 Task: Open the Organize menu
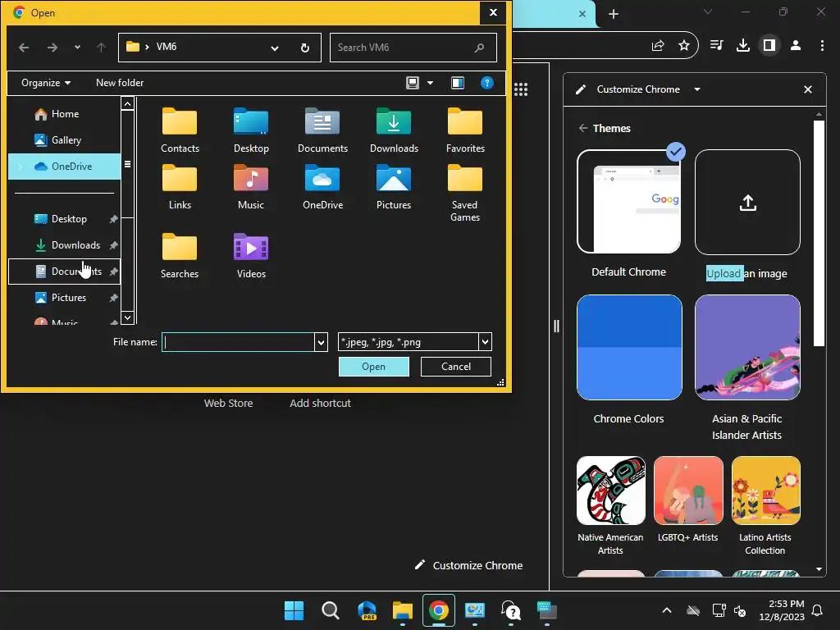46,83
